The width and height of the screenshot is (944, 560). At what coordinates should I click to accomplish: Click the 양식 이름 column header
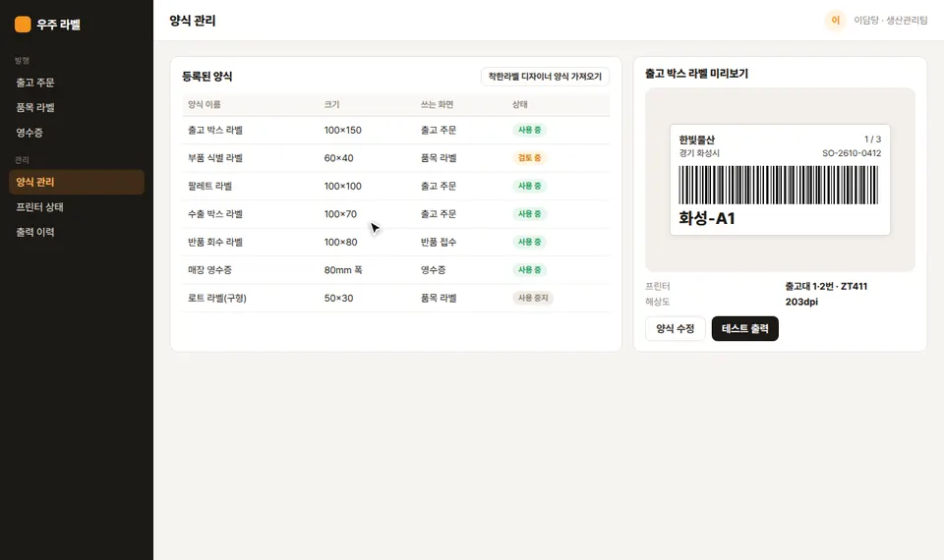[x=205, y=105]
